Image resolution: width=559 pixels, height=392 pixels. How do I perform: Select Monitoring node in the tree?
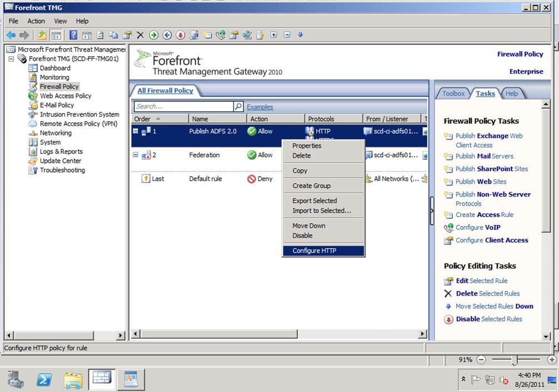coord(54,77)
